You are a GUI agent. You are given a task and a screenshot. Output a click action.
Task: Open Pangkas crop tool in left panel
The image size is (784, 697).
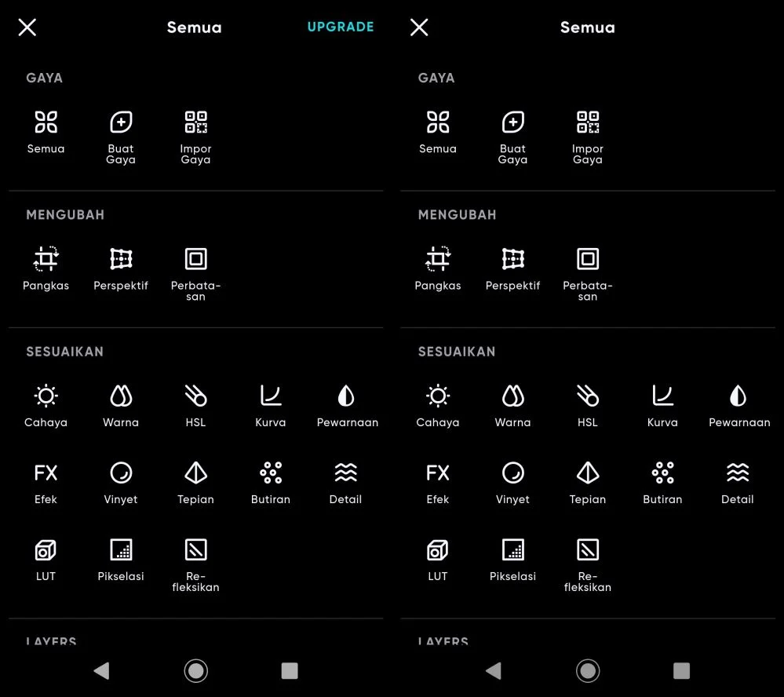pos(46,269)
